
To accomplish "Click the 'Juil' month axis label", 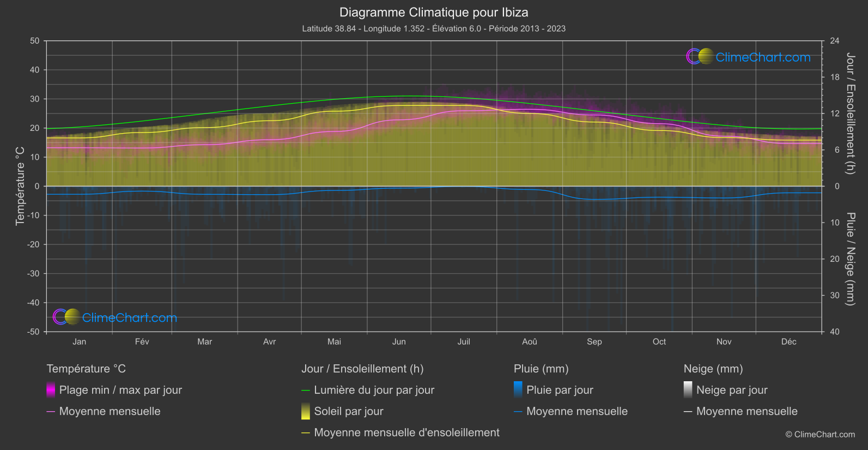I will pyautogui.click(x=464, y=341).
